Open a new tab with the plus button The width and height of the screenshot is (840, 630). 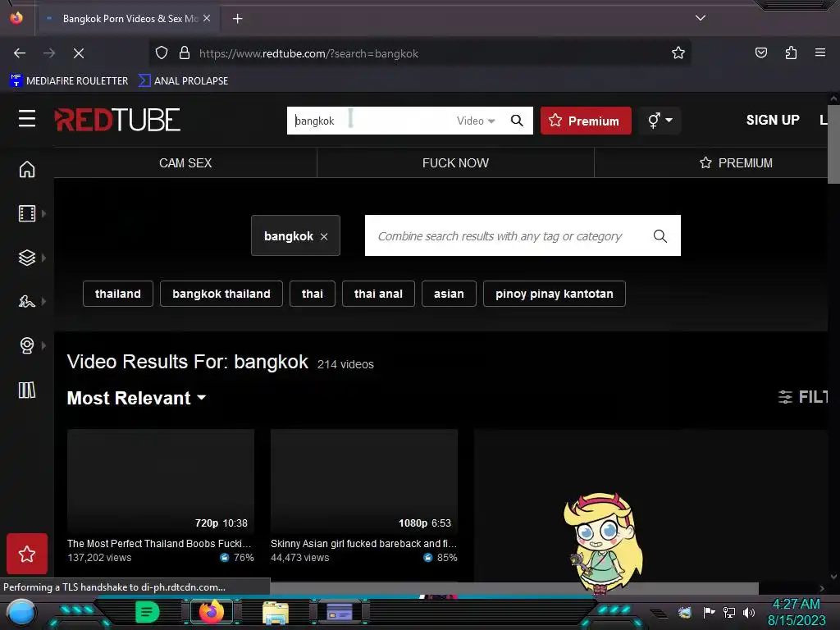(237, 19)
